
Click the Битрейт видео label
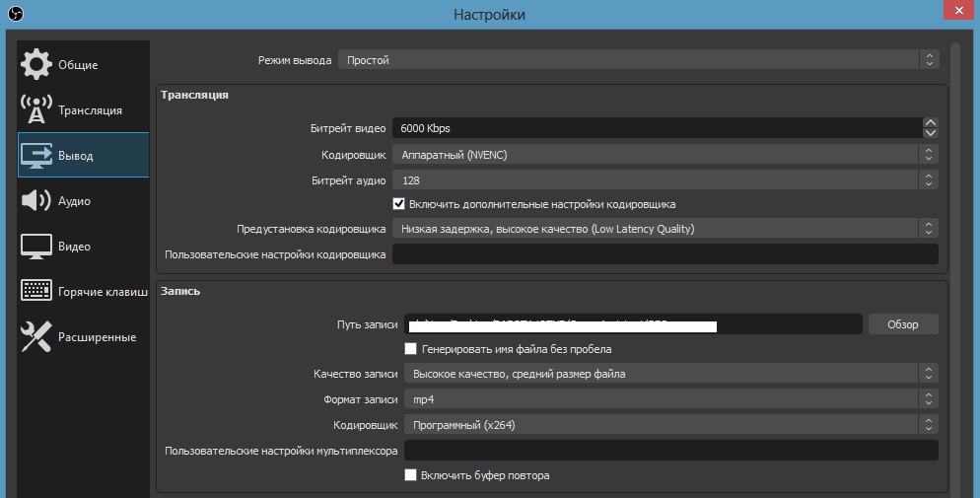tap(348, 128)
